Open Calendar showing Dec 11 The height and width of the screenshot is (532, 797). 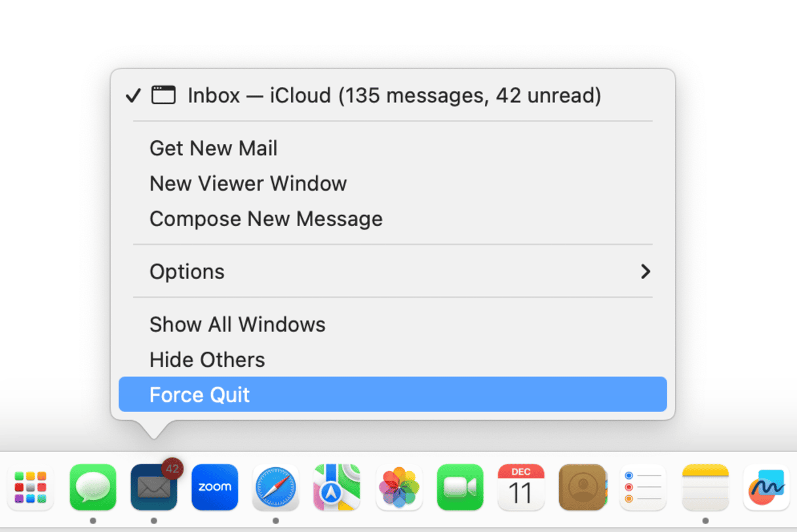coord(521,487)
